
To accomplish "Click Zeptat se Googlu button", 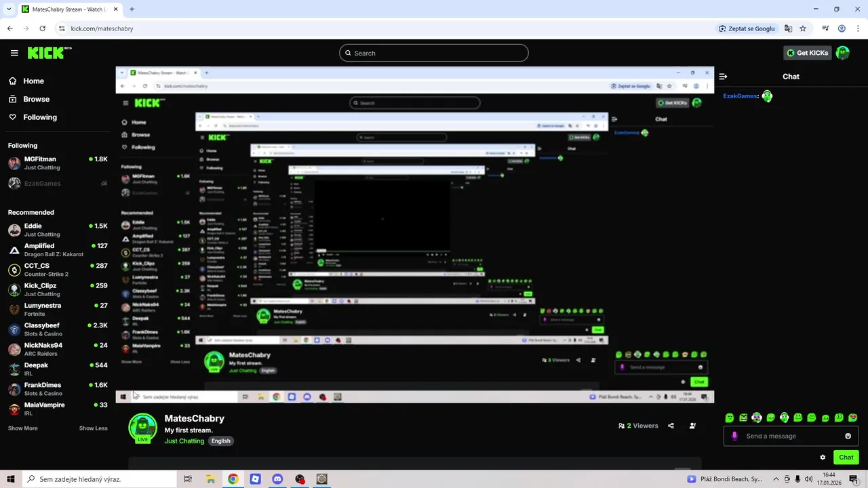I will coord(746,28).
